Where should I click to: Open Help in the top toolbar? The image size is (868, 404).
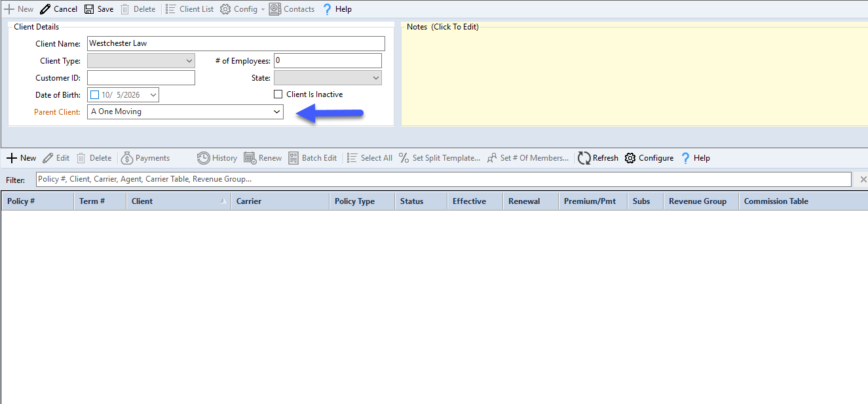(x=337, y=9)
